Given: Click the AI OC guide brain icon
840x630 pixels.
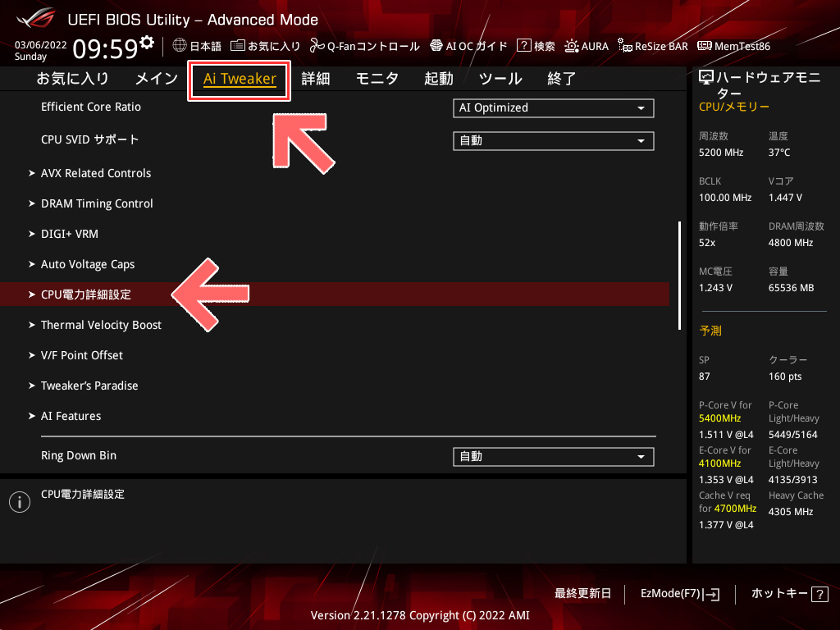Looking at the screenshot, I should click(x=436, y=46).
